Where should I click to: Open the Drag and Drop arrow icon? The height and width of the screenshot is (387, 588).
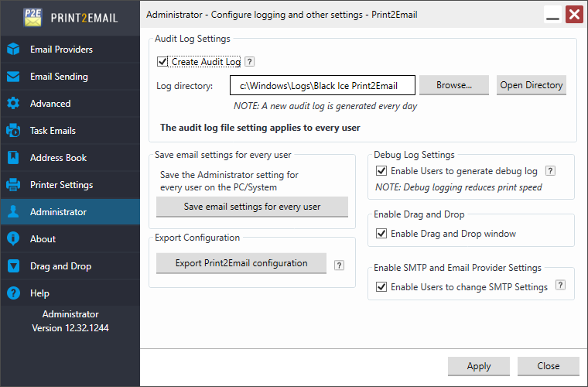[x=13, y=266]
